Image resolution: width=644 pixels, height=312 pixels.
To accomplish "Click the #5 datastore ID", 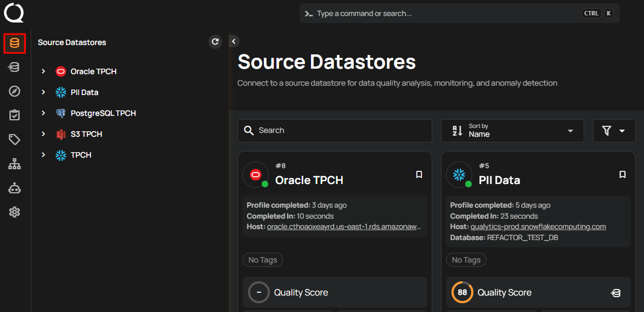I will [x=484, y=166].
